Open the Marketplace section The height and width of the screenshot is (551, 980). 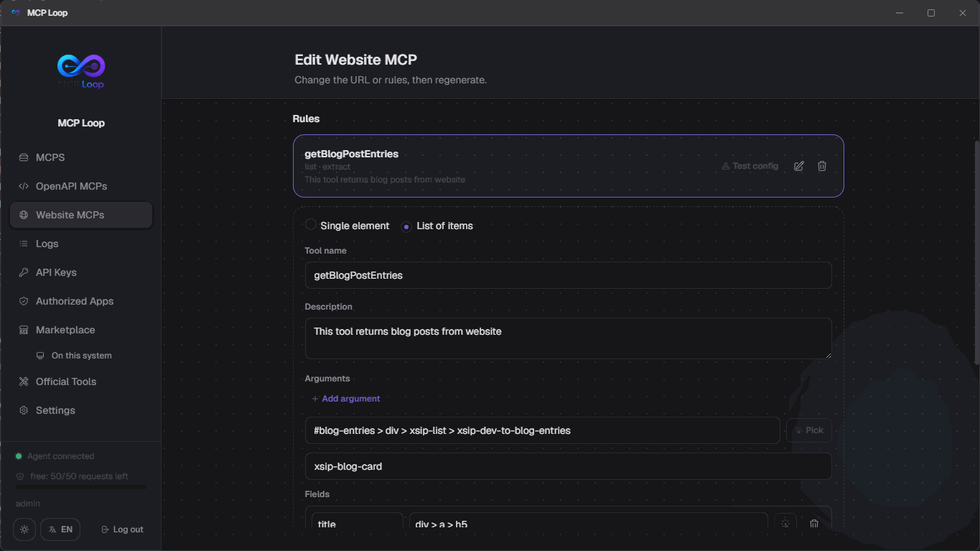81,330
